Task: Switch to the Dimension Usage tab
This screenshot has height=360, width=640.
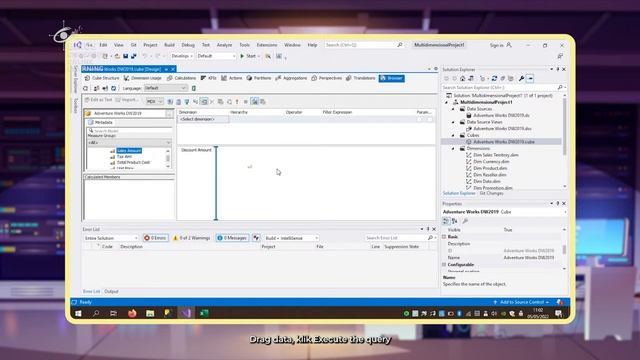Action: click(x=142, y=78)
